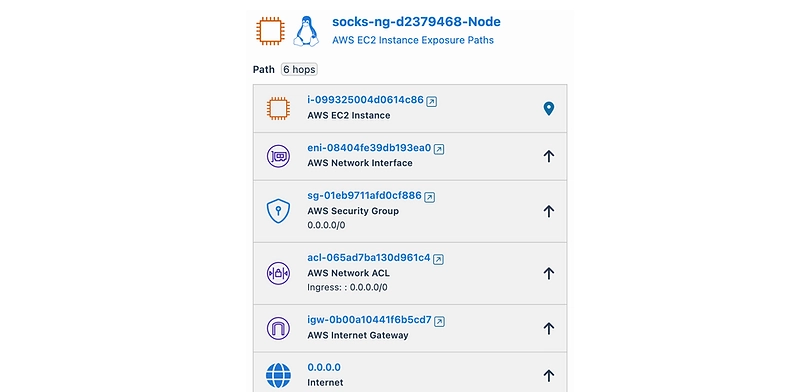Open eni-08404fe39db193ea0 link

tap(369, 148)
